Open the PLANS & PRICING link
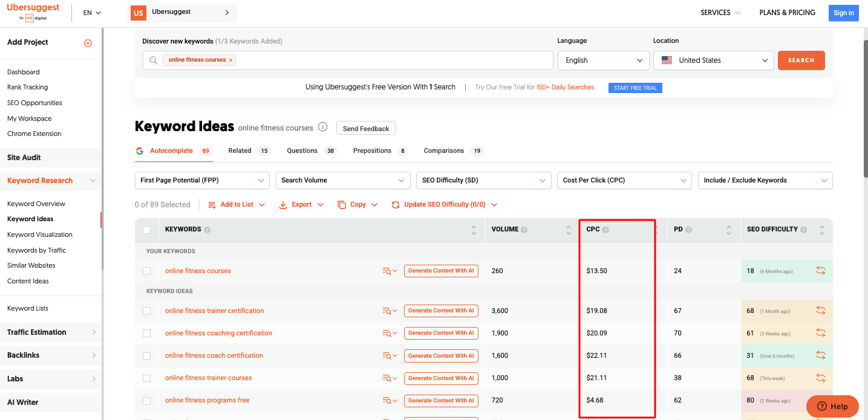868x420 pixels. (788, 13)
